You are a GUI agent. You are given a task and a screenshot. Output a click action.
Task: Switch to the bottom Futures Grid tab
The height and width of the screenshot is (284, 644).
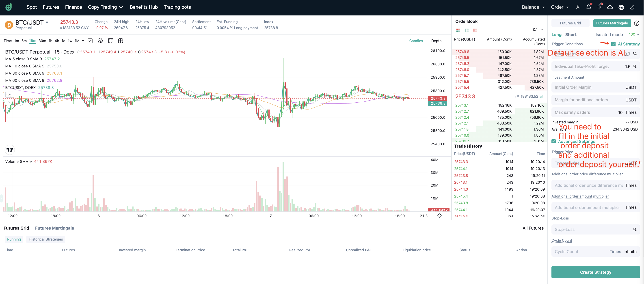click(x=16, y=228)
